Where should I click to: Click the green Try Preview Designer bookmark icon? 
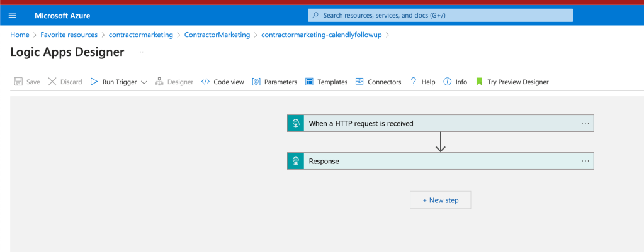(479, 82)
